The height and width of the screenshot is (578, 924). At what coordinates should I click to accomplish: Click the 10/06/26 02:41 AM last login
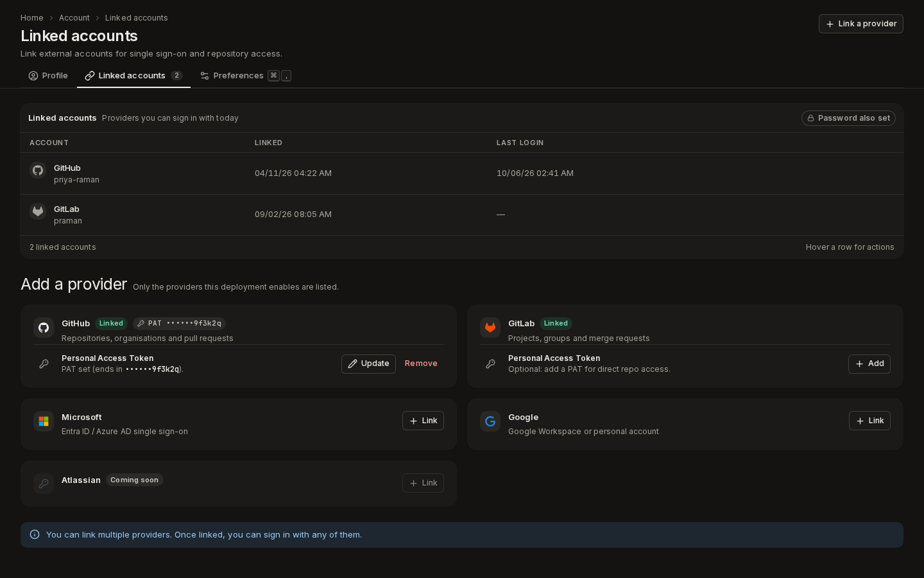(535, 173)
